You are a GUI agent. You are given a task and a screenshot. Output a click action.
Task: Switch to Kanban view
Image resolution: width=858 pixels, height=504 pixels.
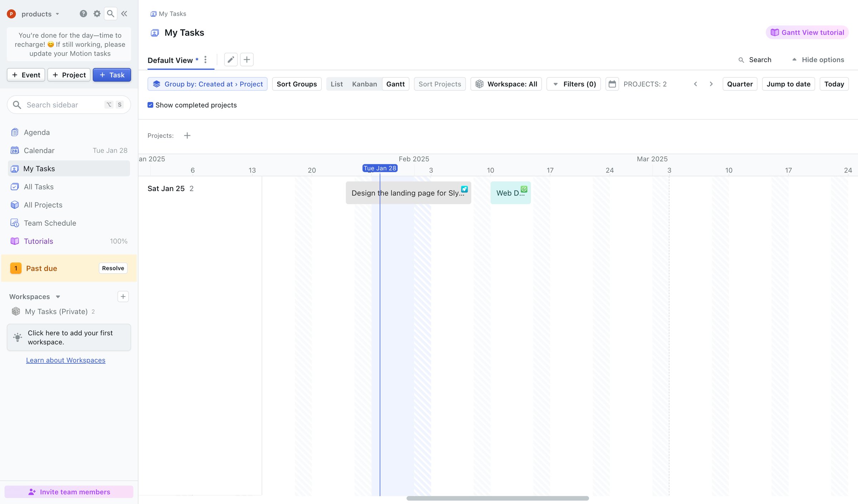click(x=364, y=84)
